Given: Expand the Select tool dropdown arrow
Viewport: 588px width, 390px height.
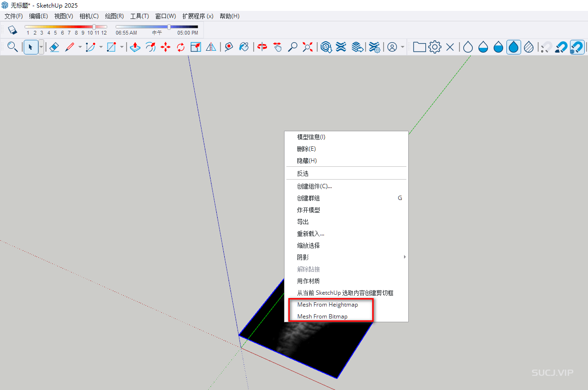Looking at the screenshot, I should pyautogui.click(x=41, y=47).
